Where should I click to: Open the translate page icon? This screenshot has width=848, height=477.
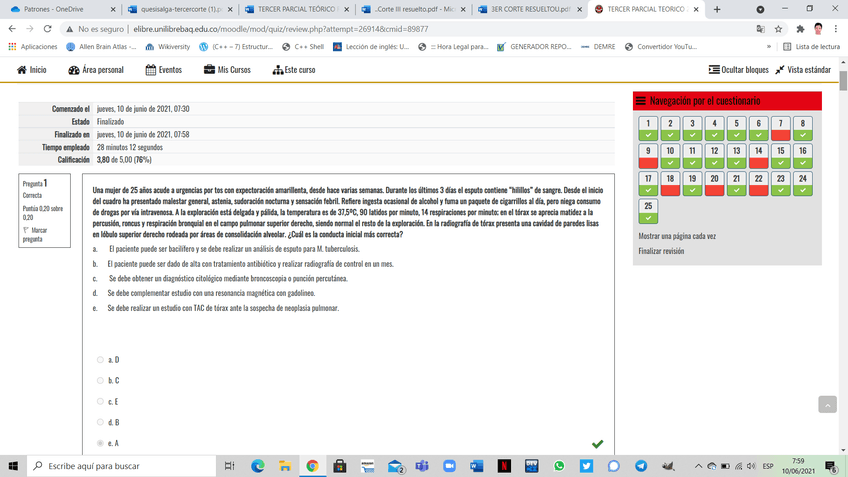point(760,29)
